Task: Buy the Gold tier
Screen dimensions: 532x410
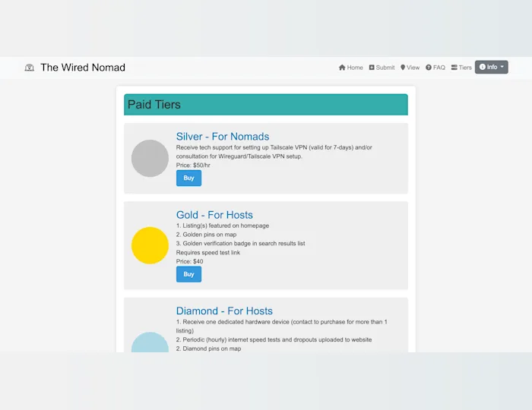Action: 188,274
